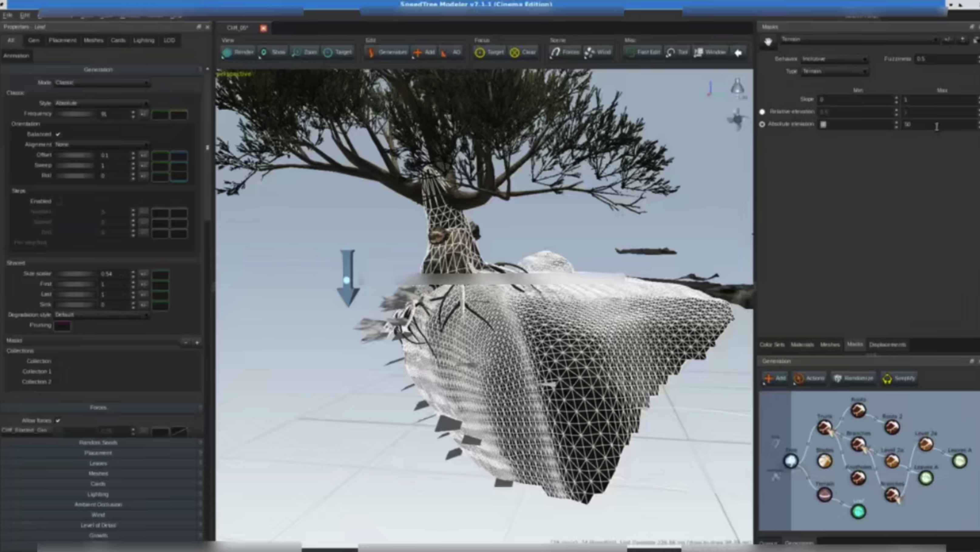Open the Generation Mode dropdown
This screenshot has height=552, width=980.
(x=102, y=82)
